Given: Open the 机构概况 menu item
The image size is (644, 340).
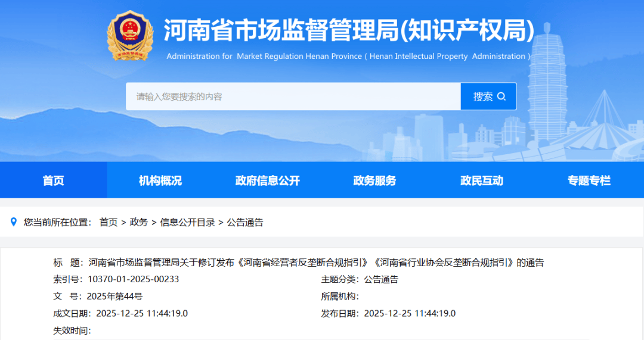Looking at the screenshot, I should point(160,180).
